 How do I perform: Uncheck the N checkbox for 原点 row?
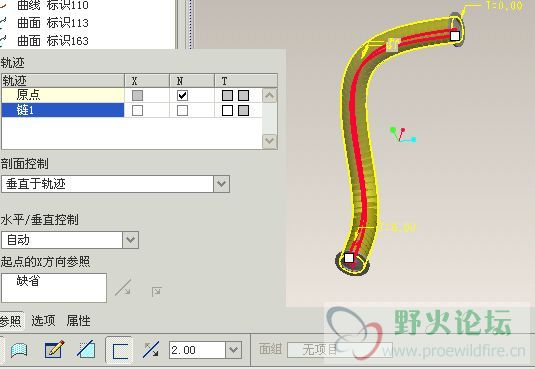pos(182,95)
